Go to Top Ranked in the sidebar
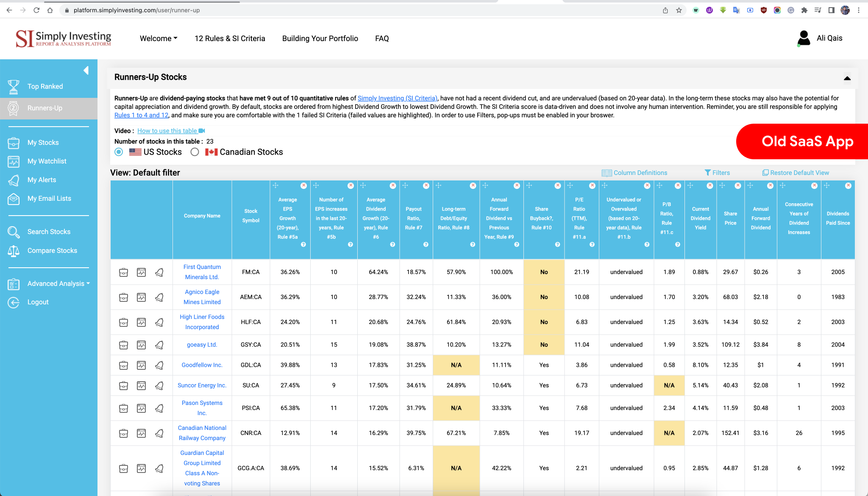The width and height of the screenshot is (868, 496). [45, 86]
